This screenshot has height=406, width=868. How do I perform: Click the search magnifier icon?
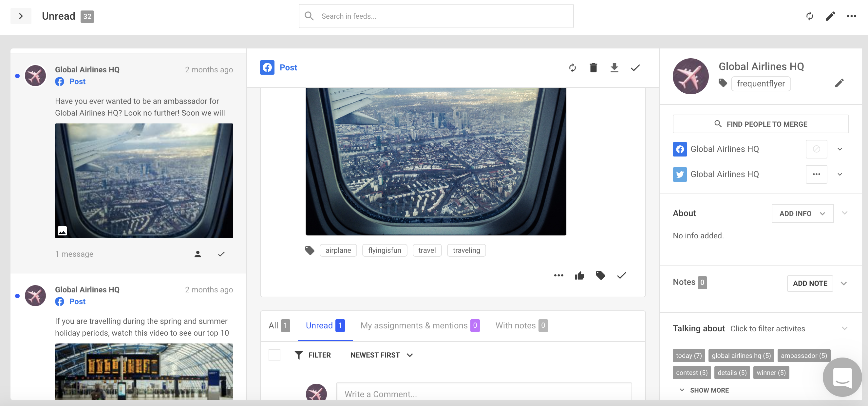309,16
